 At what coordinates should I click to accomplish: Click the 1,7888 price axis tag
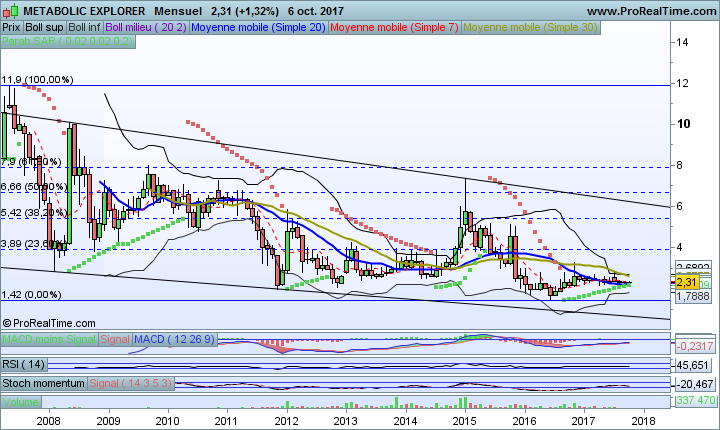[693, 296]
